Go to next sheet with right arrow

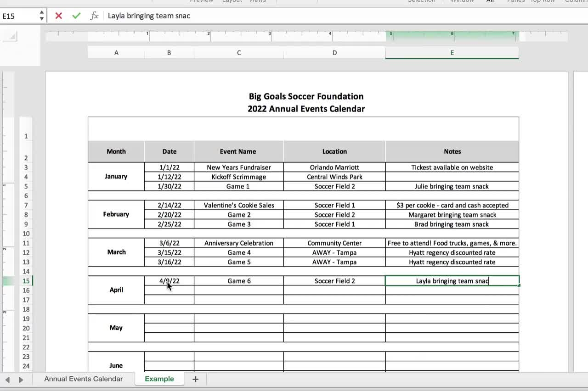click(21, 380)
